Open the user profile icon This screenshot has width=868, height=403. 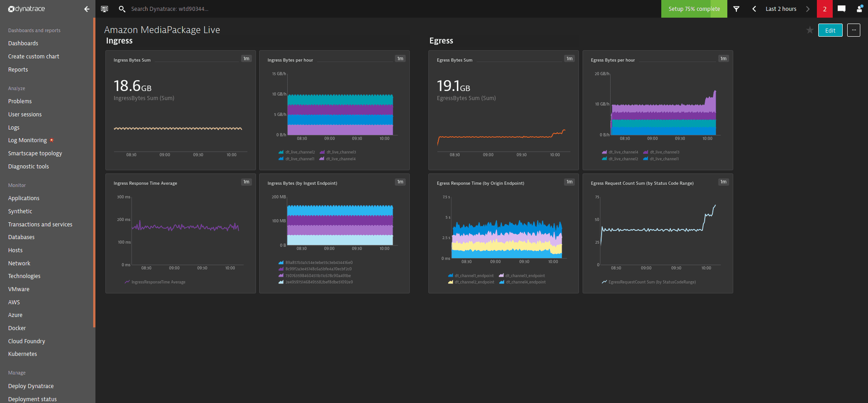[859, 9]
